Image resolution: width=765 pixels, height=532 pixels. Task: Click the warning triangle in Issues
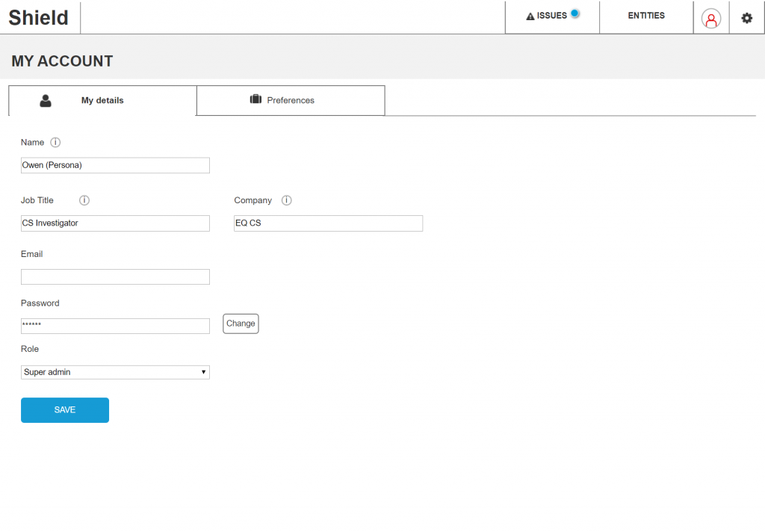click(x=530, y=16)
